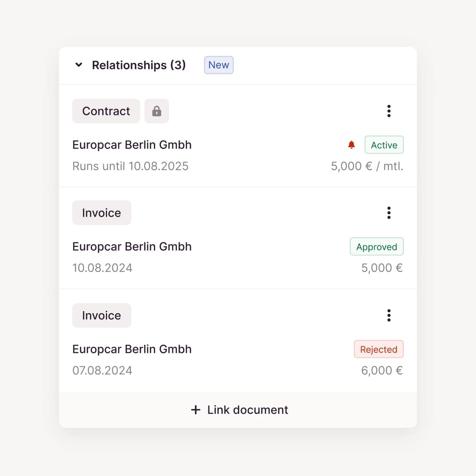Click the Link document button label
This screenshot has width=476, height=476.
point(247,410)
